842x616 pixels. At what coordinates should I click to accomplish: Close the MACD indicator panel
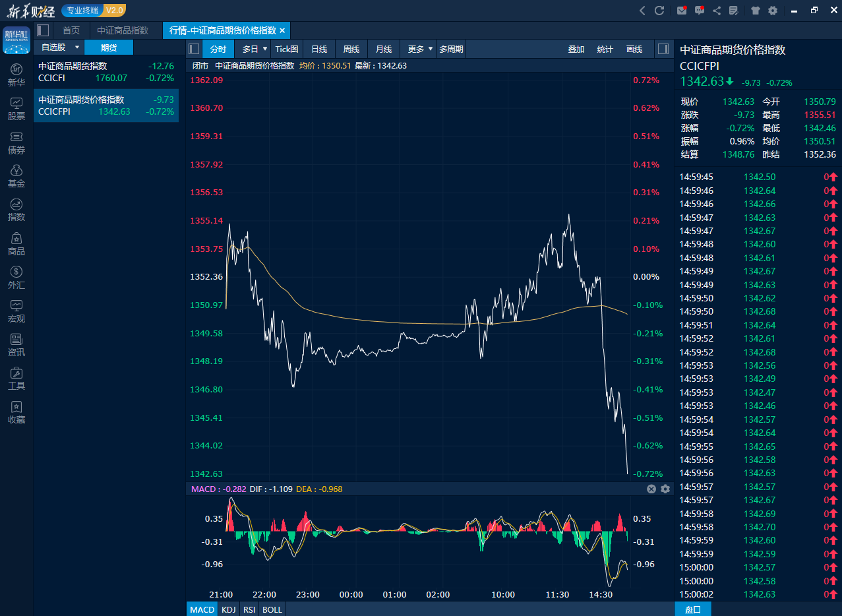pos(651,489)
